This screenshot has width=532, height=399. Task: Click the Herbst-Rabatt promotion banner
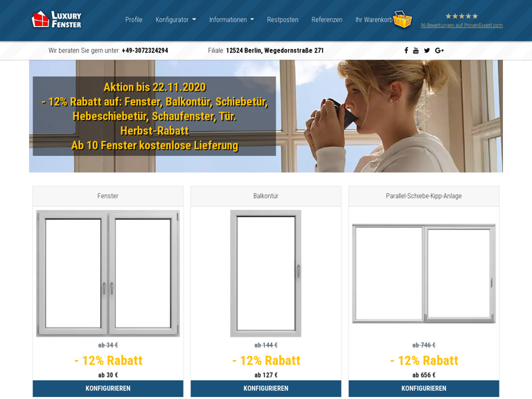[154, 116]
